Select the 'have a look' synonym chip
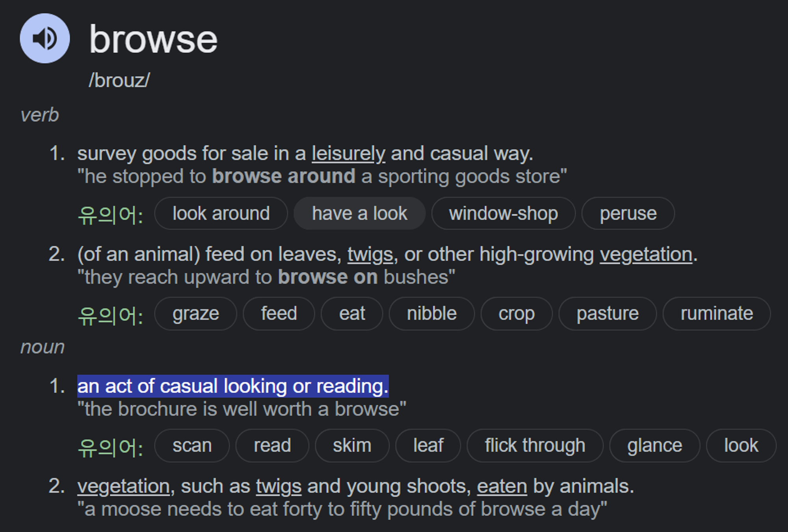This screenshot has width=788, height=532. click(359, 213)
